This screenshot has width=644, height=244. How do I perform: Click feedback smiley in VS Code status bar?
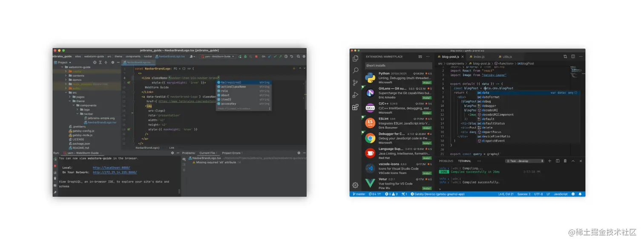tap(573, 194)
